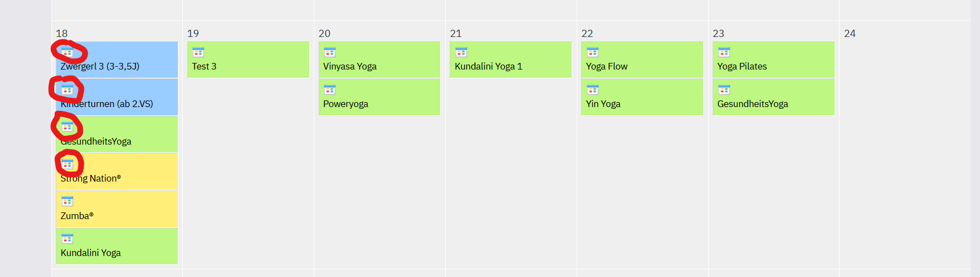
Task: Select the Zumba event on day 18
Action: 77,216
